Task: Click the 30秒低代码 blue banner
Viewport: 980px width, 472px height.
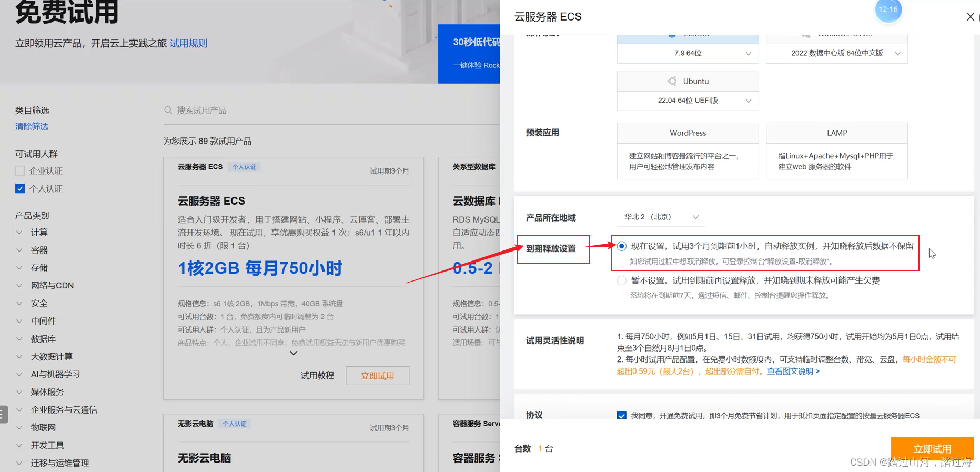Action: [x=469, y=54]
